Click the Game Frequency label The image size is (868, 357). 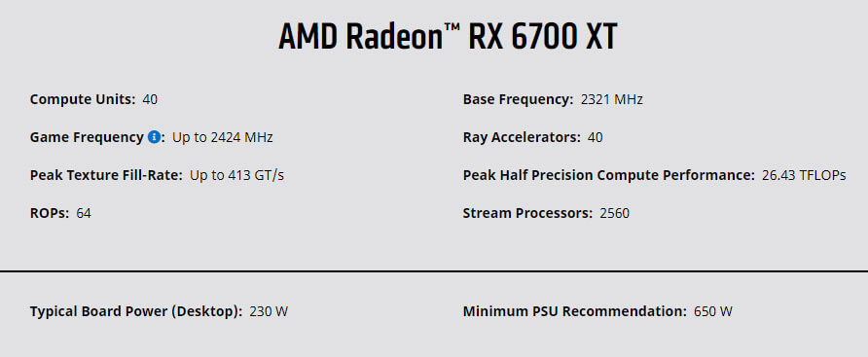tap(87, 137)
